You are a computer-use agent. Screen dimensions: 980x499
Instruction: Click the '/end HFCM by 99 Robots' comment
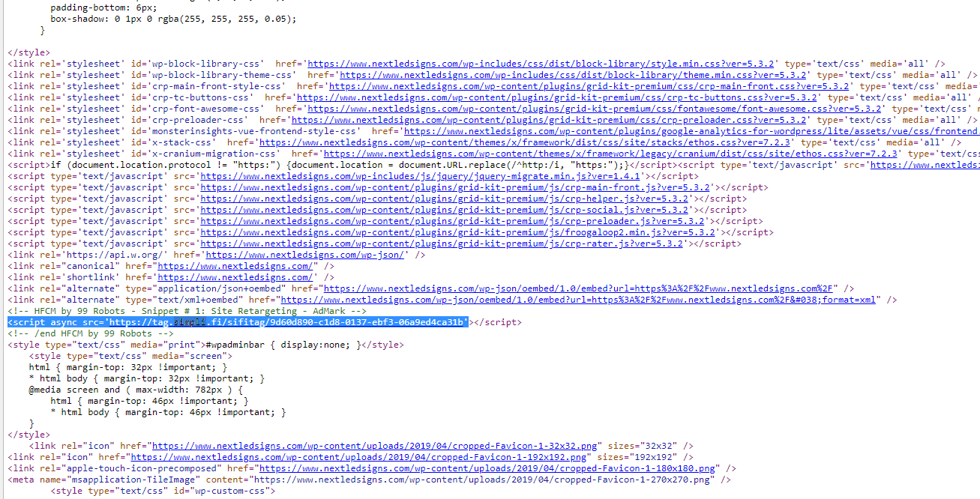[x=91, y=333]
